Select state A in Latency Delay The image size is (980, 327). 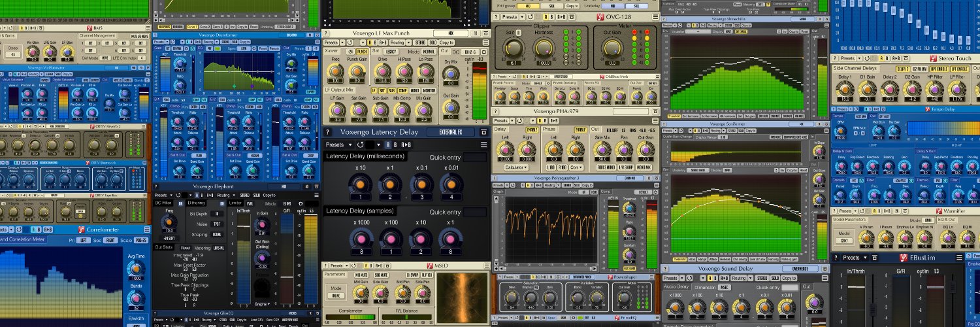pos(388,145)
